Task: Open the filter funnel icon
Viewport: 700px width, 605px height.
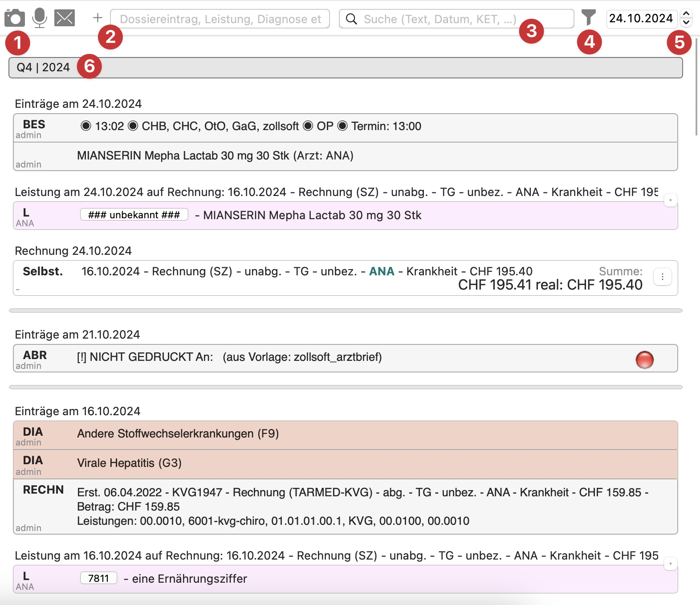Action: 589,18
